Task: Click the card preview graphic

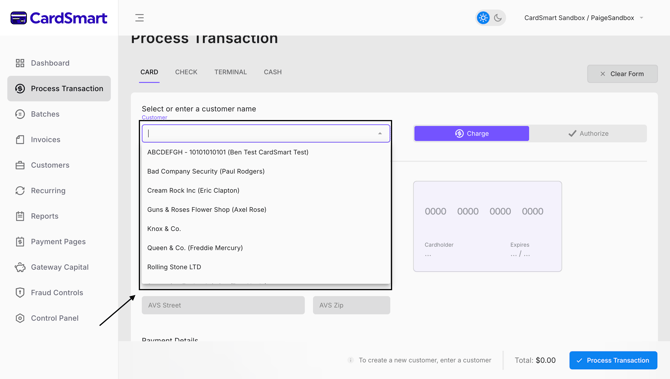Action: [487, 226]
